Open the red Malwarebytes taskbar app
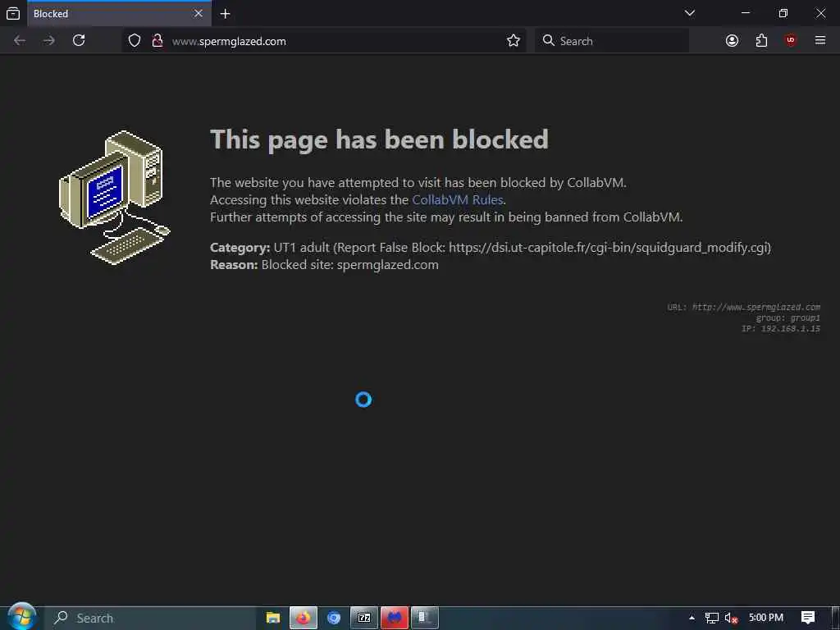Viewport: 840px width, 630px height. click(395, 619)
